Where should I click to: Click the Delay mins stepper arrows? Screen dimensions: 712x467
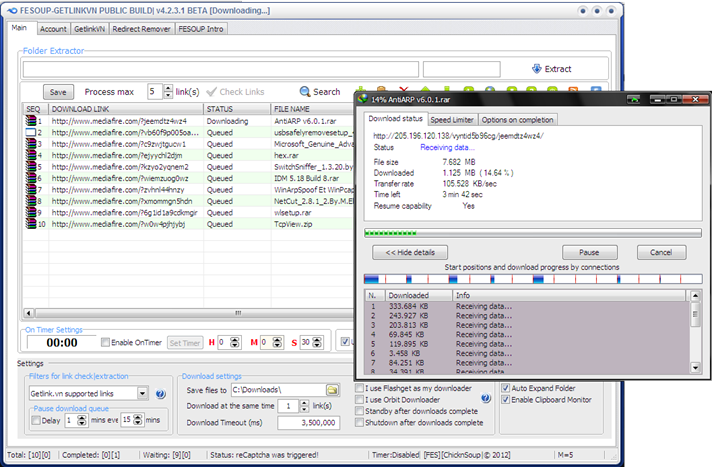point(82,420)
